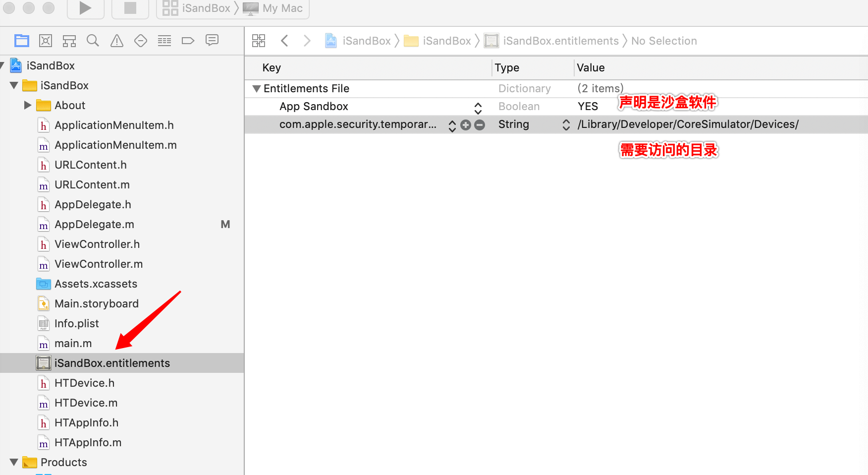Edit the /Library/Developer/CoreSimulator/Devices/ value
868x475 pixels.
[688, 124]
